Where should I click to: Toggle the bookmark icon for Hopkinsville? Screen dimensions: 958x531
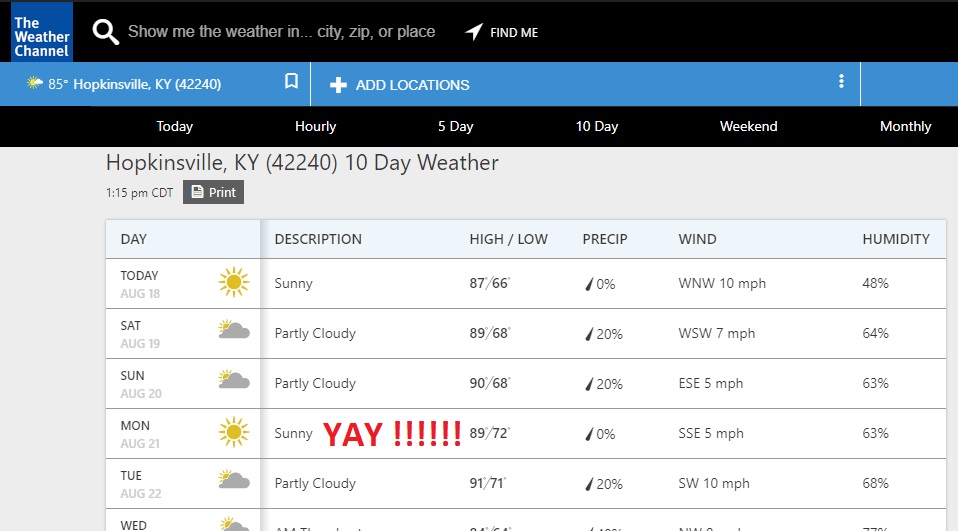click(291, 81)
